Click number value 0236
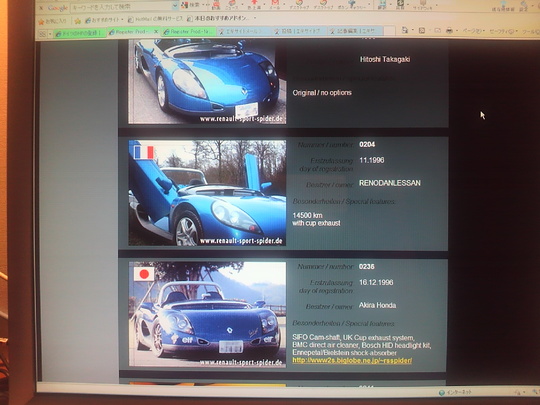Screen dimensions: 540x405 pyautogui.click(x=367, y=267)
